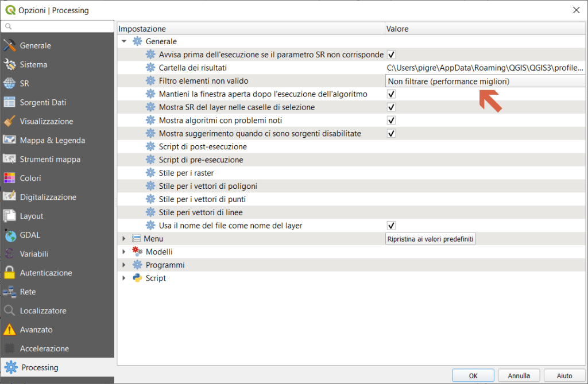Click the Sorgenti Dati table icon
Screen dimensions: 588x384
[10, 103]
